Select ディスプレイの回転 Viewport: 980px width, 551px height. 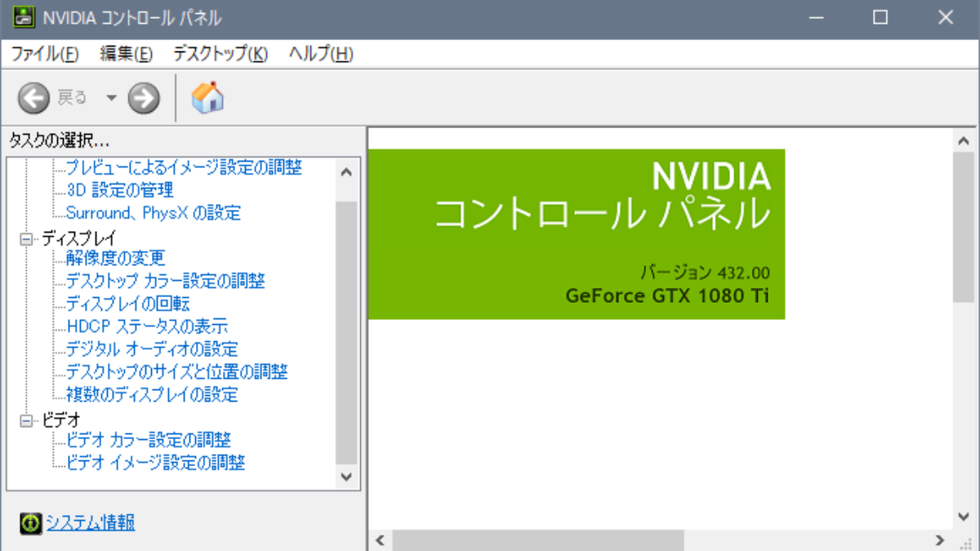[x=127, y=304]
